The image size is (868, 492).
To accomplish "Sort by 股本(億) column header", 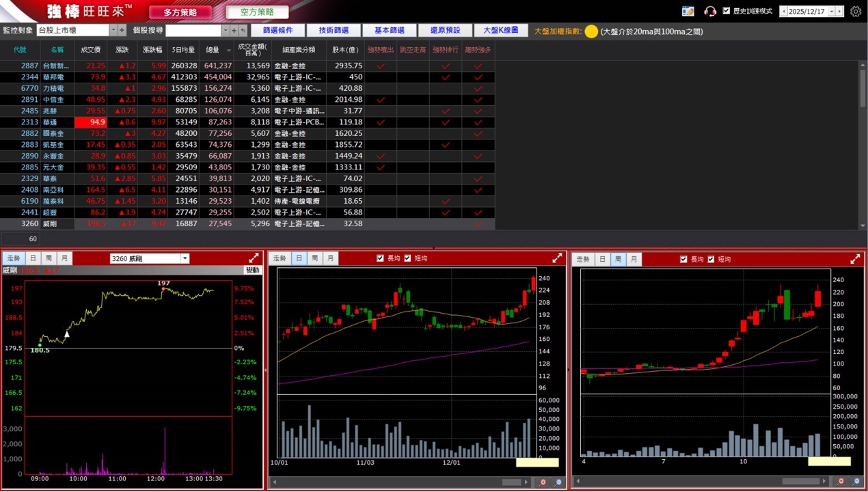I will point(344,50).
